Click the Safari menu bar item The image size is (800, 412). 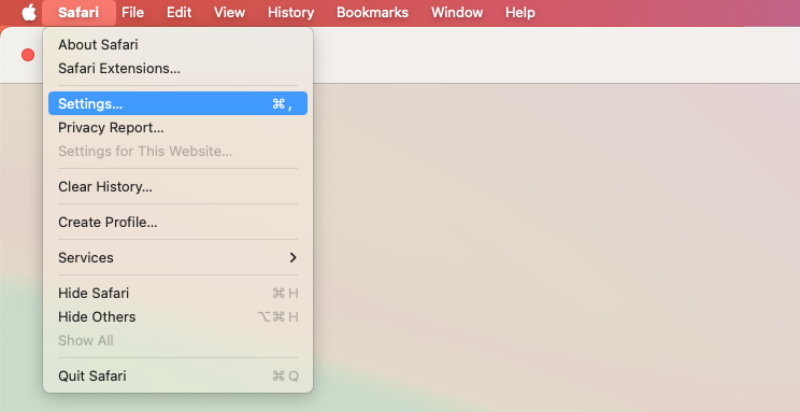[79, 12]
